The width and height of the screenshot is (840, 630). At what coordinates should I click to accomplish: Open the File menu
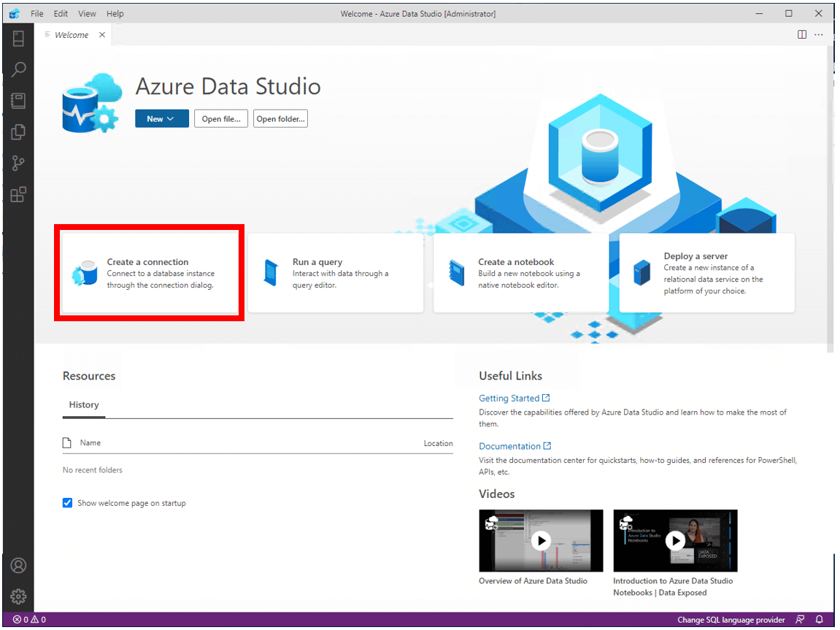pos(37,14)
